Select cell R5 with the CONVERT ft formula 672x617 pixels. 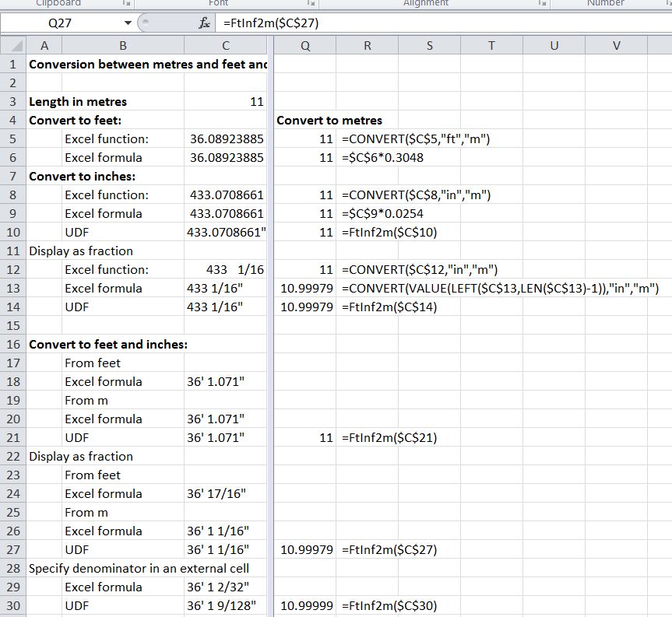(367, 138)
